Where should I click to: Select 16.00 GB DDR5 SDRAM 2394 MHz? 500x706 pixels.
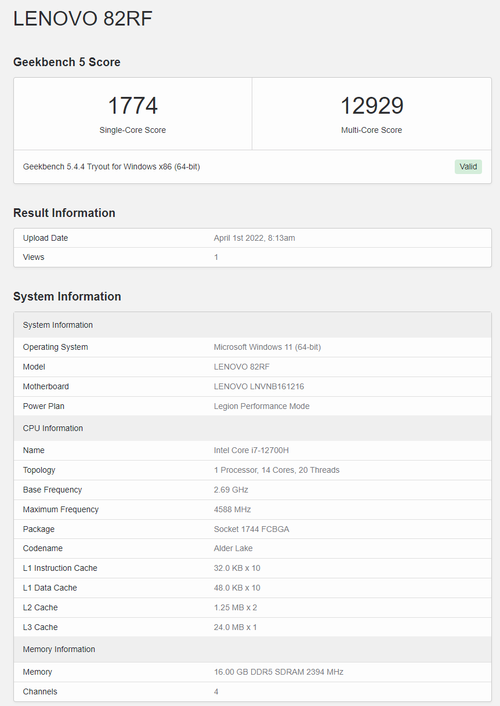click(x=278, y=672)
